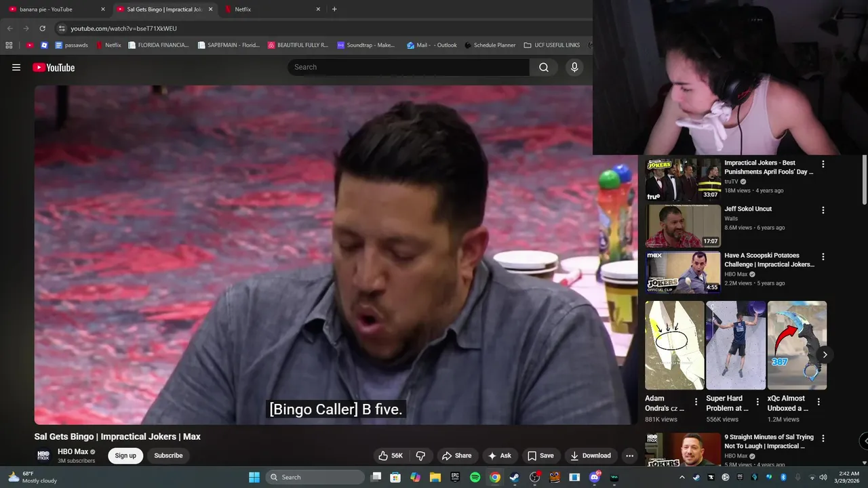Close the Netflix tab
Image resolution: width=868 pixels, height=488 pixels.
click(318, 9)
